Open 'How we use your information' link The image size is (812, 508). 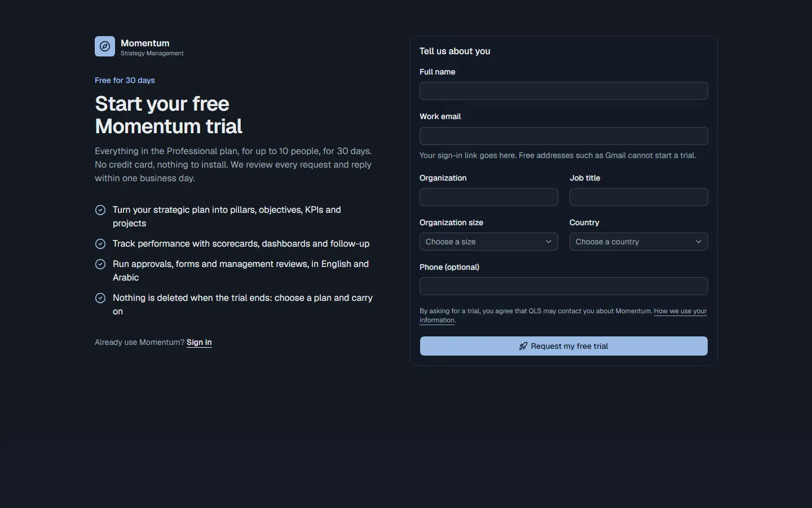pyautogui.click(x=680, y=311)
